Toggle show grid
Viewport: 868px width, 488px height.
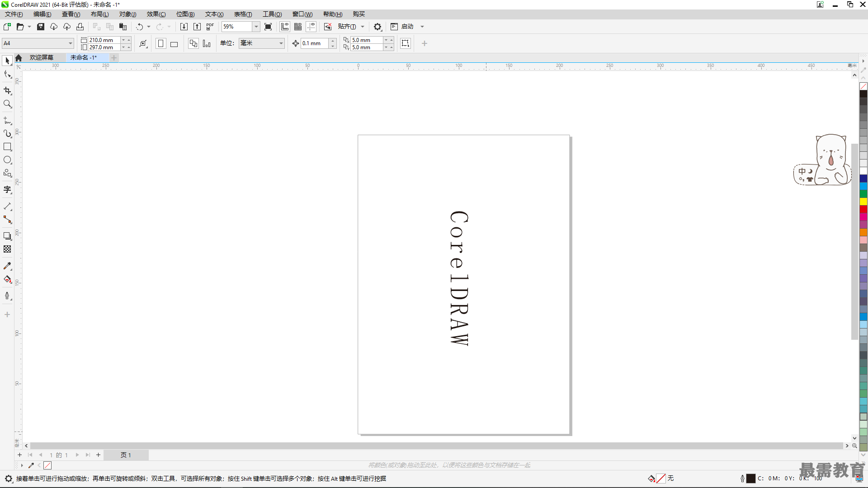(298, 27)
